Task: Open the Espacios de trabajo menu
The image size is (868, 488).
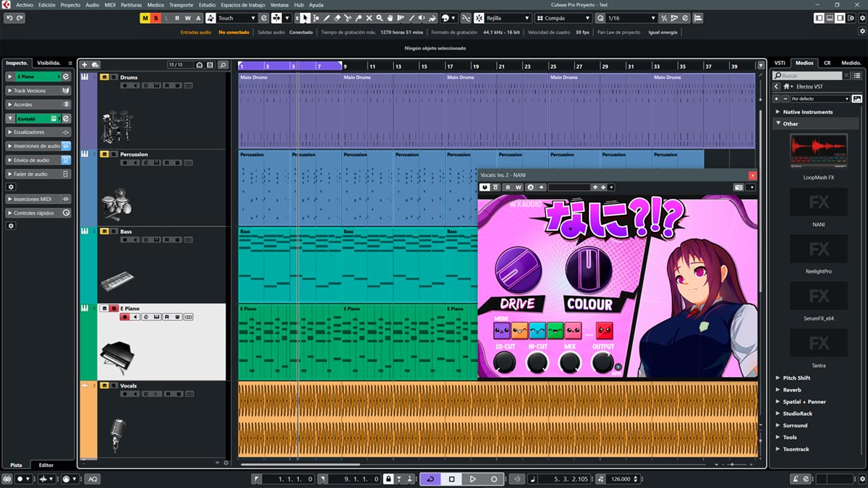Action: (x=244, y=5)
